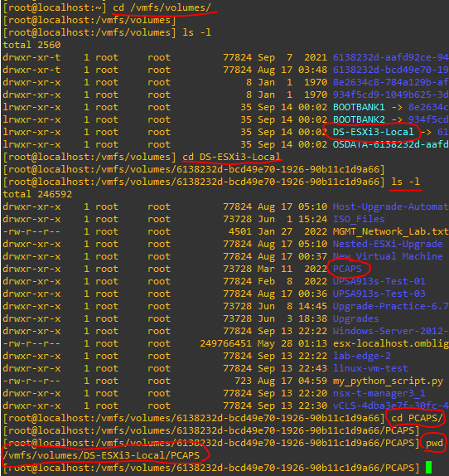The width and height of the screenshot is (449, 476).
Task: Click the 4501 file size value
Action: point(240,231)
